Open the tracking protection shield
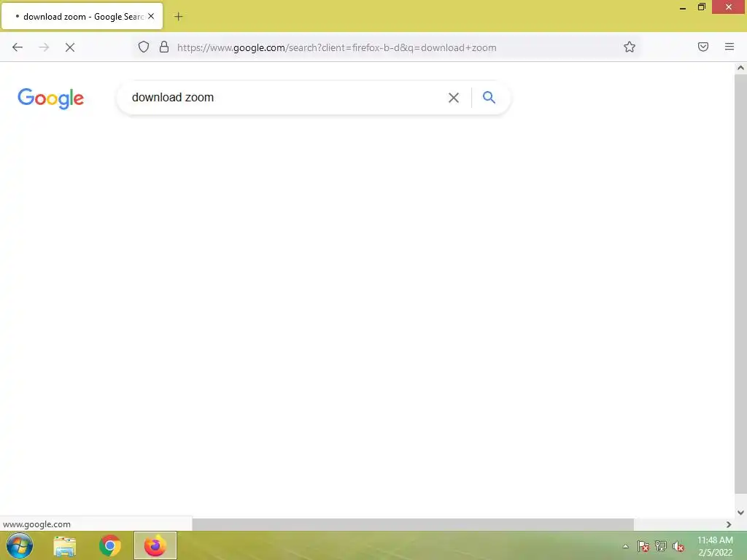 tap(144, 47)
